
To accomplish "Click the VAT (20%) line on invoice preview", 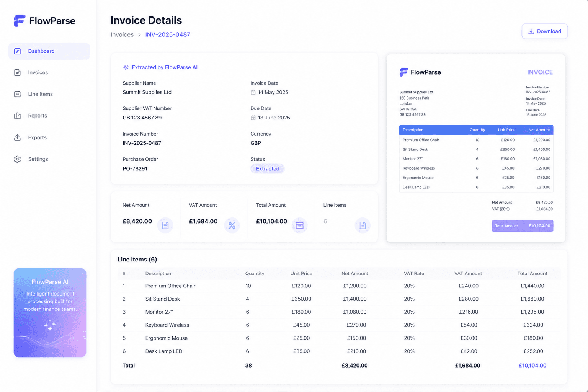I will coord(522,209).
